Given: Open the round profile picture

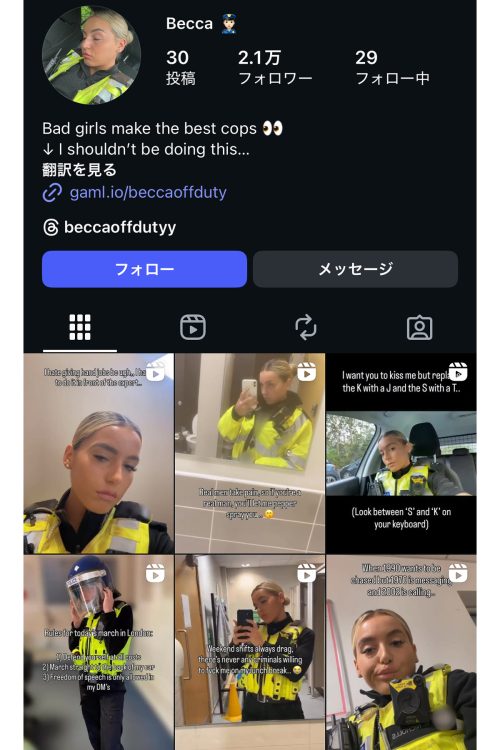Looking at the screenshot, I should pyautogui.click(x=91, y=55).
